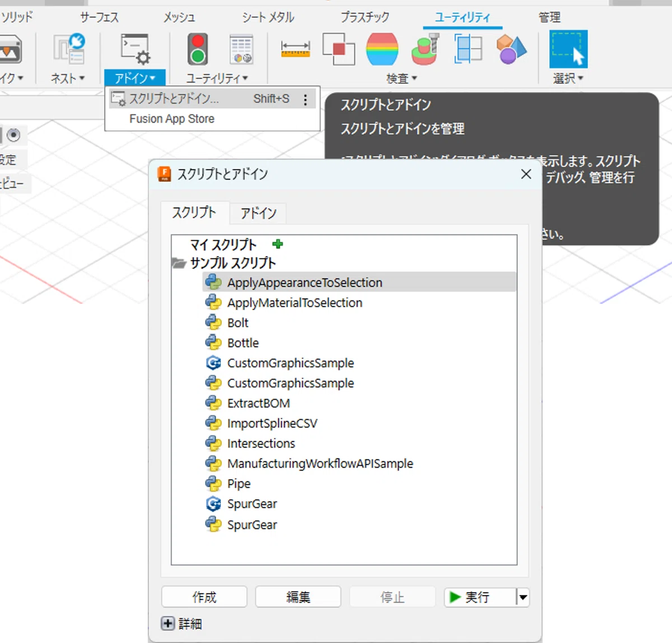The height and width of the screenshot is (643, 672).
Task: Click the green and red part inspect icon
Action: 426,49
